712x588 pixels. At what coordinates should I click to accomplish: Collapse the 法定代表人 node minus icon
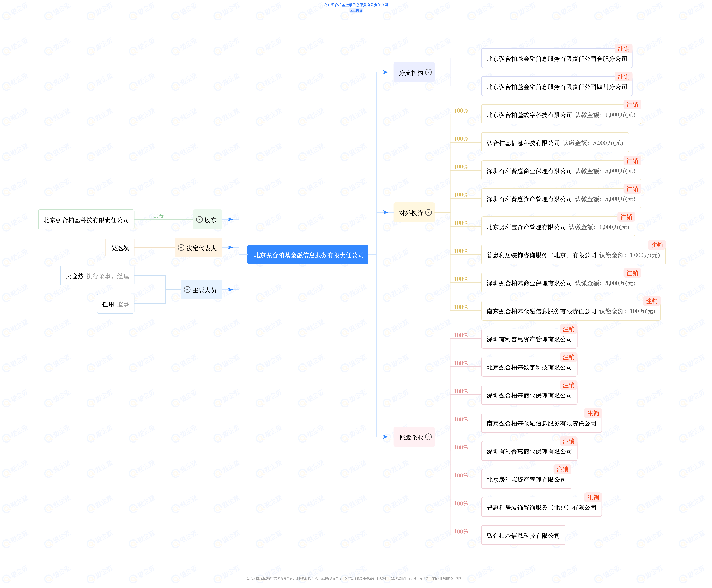point(181,248)
